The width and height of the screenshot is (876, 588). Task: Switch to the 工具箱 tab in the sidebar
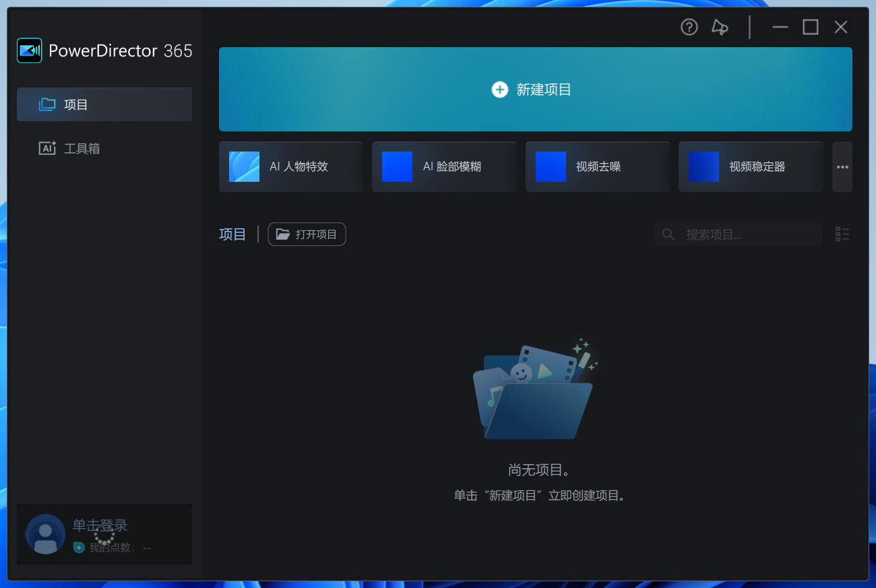pos(104,148)
